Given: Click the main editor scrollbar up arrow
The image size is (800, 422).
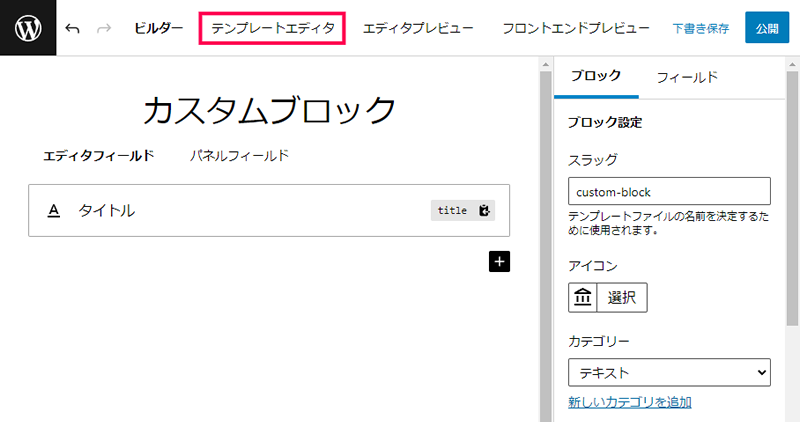Looking at the screenshot, I should (545, 64).
